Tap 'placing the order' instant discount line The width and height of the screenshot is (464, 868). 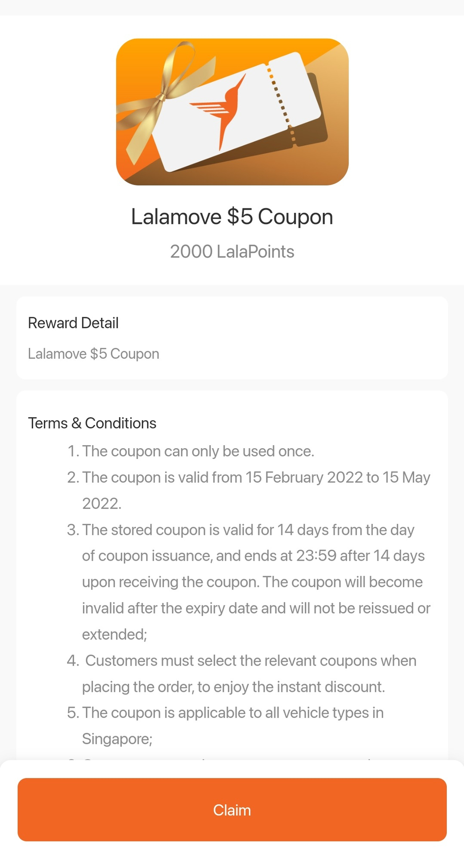pos(233,687)
